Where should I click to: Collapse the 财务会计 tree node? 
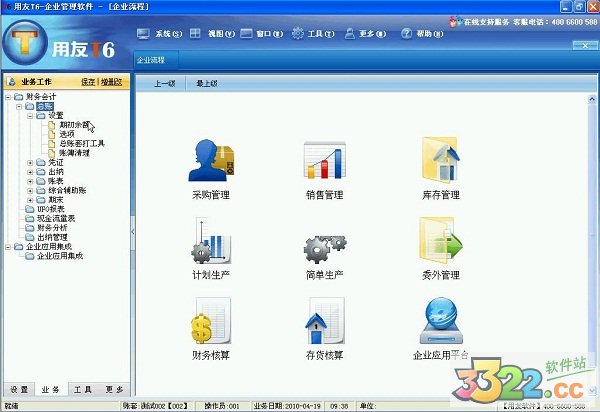8,97
